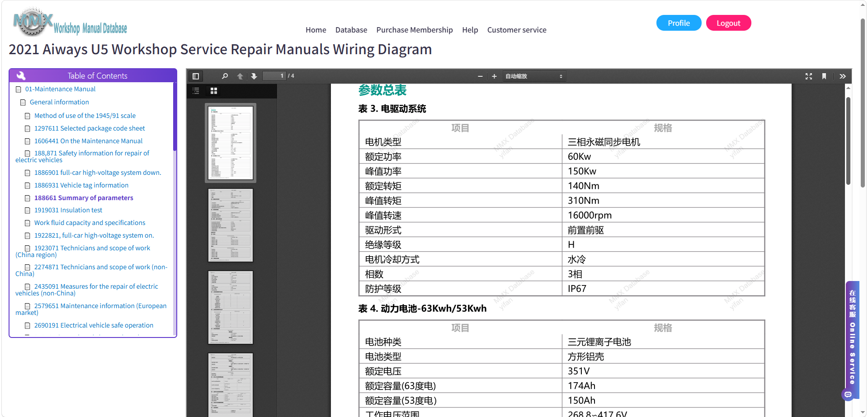Open 1297611 Selected package code sheet
The image size is (868, 417).
click(x=90, y=128)
